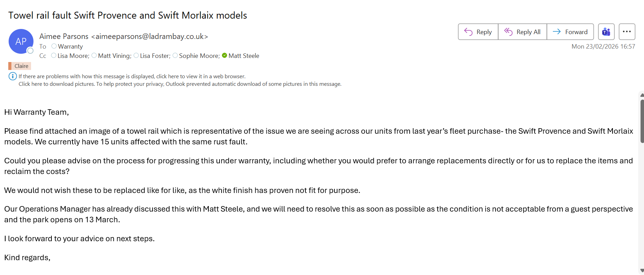Click Sophie Moore's presence circle
This screenshot has width=644, height=275.
coord(175,55)
